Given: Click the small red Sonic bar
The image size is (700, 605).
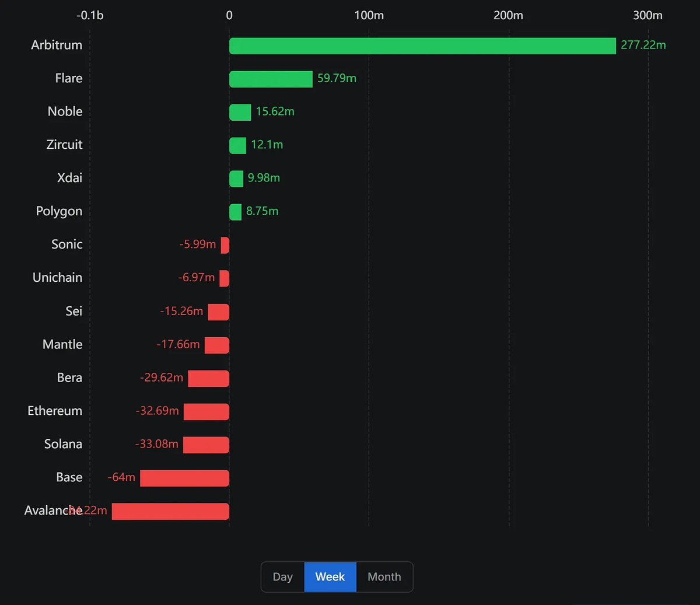Looking at the screenshot, I should (x=225, y=246).
